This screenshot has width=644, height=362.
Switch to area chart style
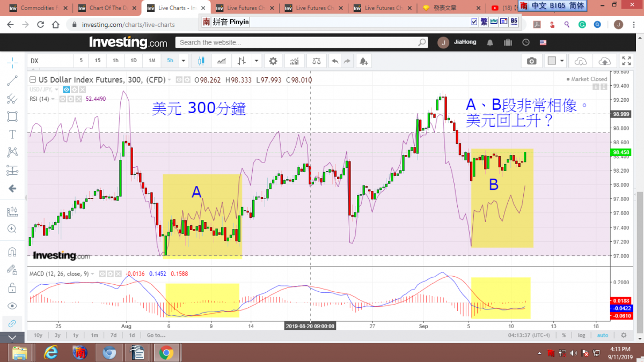pyautogui.click(x=221, y=61)
